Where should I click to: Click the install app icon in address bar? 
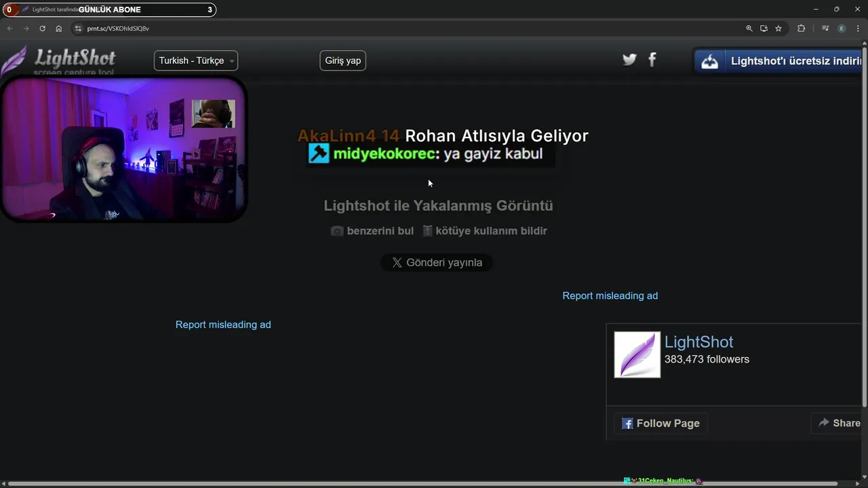coord(764,28)
